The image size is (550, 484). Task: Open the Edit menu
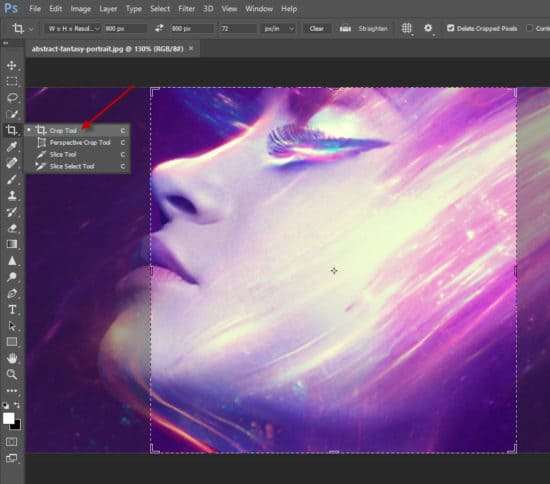(x=55, y=9)
